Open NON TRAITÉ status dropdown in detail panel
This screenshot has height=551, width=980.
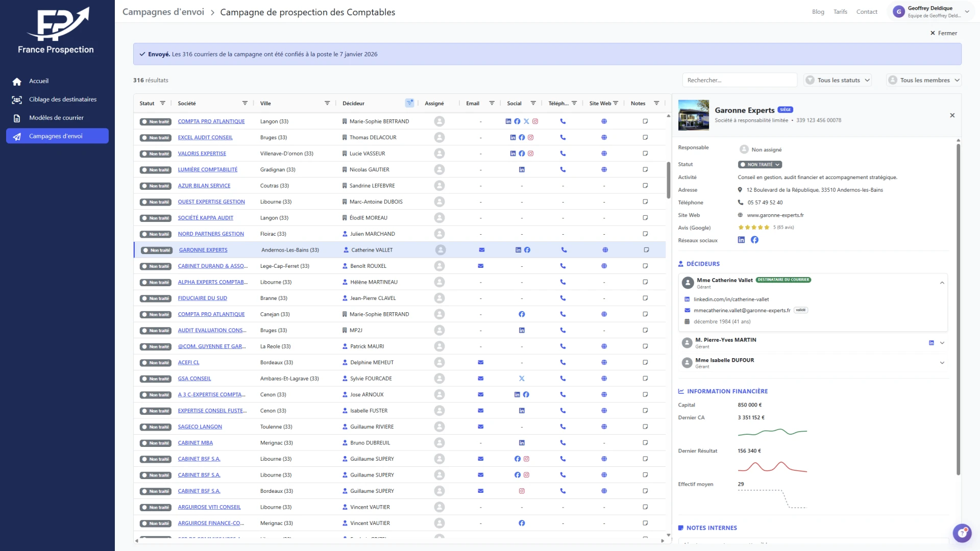pyautogui.click(x=760, y=164)
